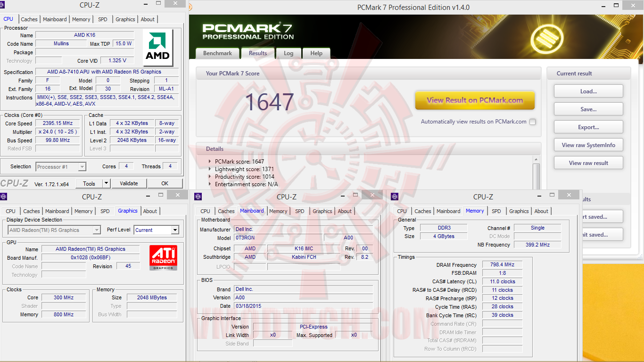Screen dimensions: 644x362
Task: Select the CPU tab in the Graphics CPU-Z window
Action: [x=11, y=211]
